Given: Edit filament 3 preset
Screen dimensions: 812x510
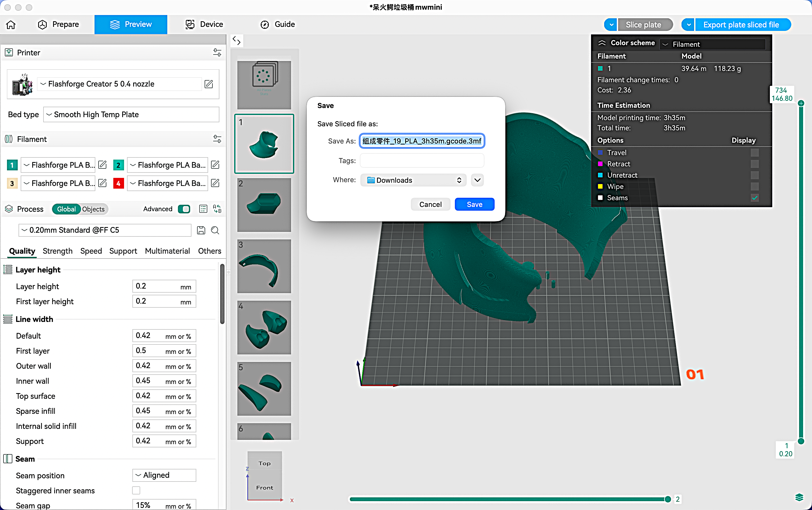Looking at the screenshot, I should click(103, 183).
